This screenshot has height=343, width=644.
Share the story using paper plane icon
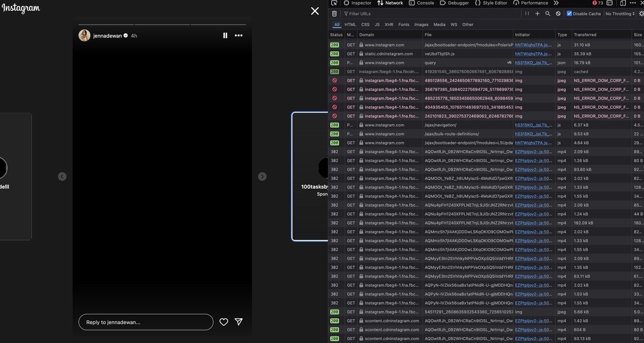pos(238,322)
